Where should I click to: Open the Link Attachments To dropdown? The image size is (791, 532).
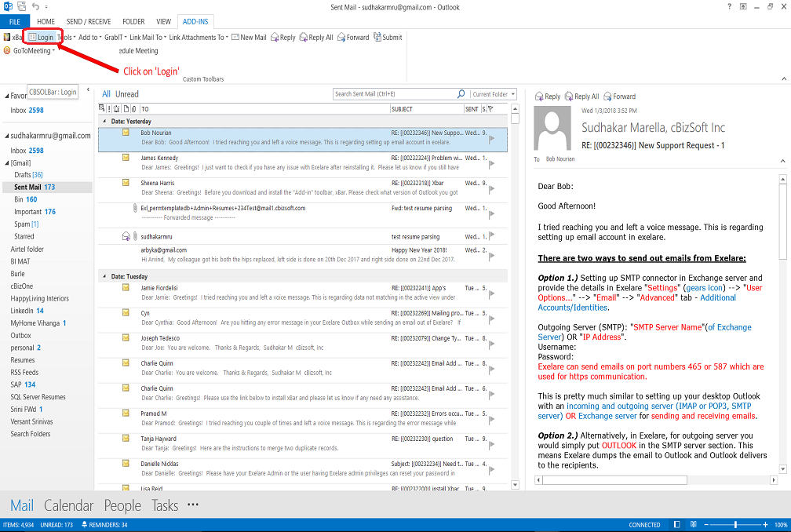pyautogui.click(x=199, y=38)
